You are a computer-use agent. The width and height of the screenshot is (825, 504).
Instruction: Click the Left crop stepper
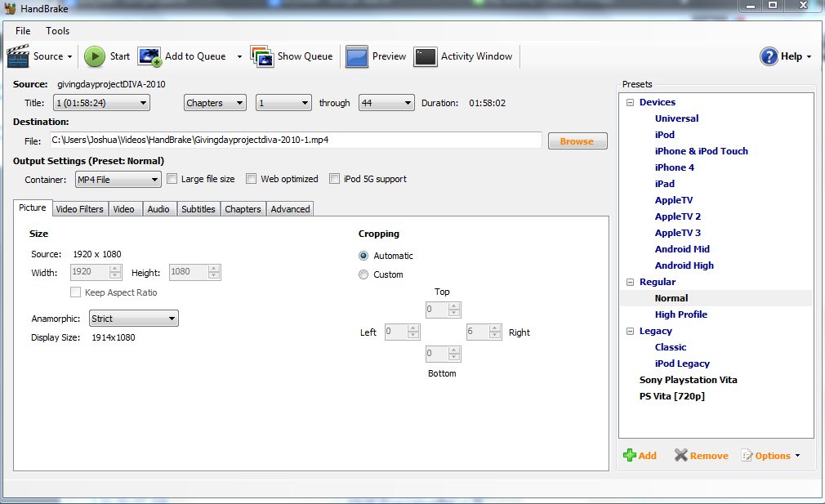403,332
